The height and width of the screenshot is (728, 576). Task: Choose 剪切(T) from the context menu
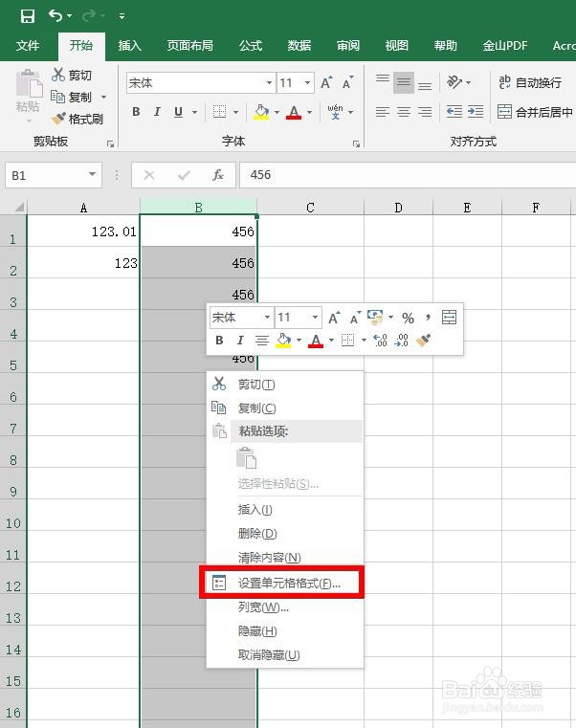tap(284, 385)
